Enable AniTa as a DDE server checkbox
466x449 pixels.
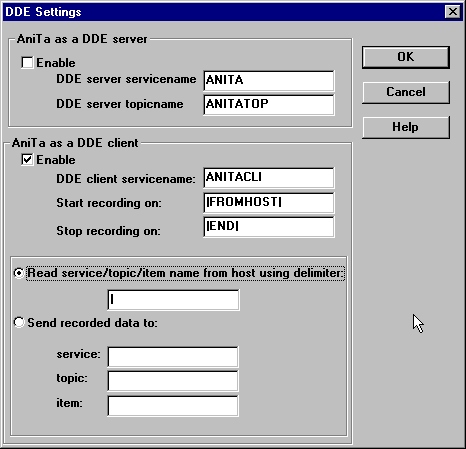pos(27,63)
